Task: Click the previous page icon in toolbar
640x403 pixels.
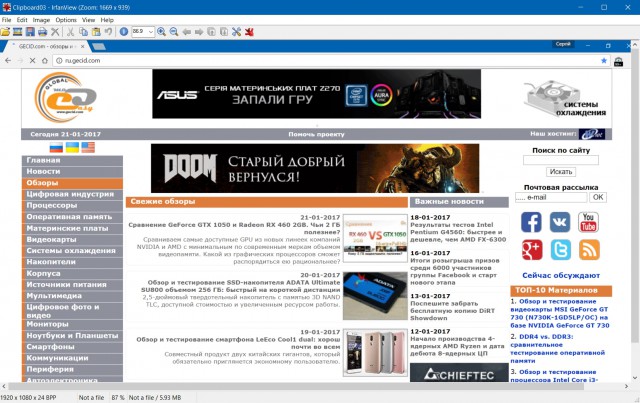Action: click(x=211, y=32)
